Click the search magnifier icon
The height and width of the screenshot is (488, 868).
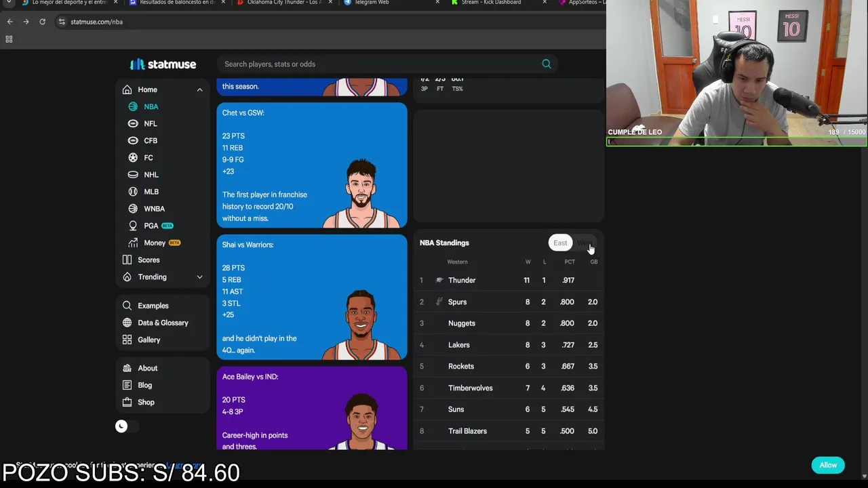pyautogui.click(x=547, y=64)
